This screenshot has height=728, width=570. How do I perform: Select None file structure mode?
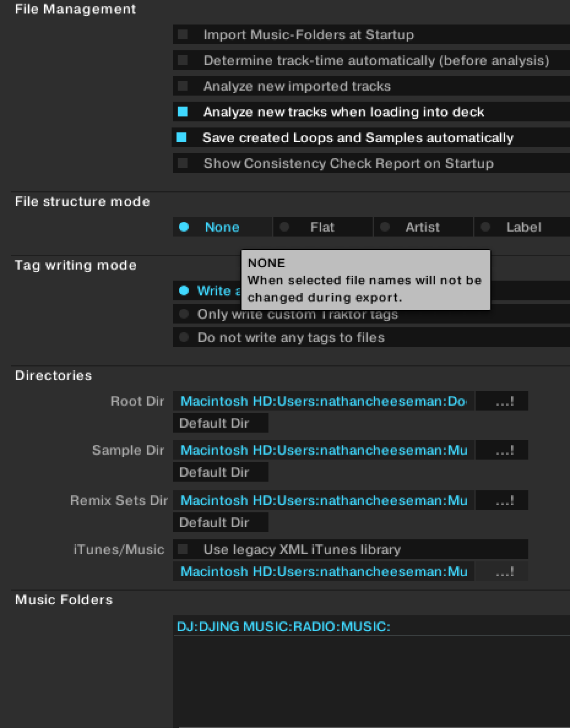click(x=184, y=227)
